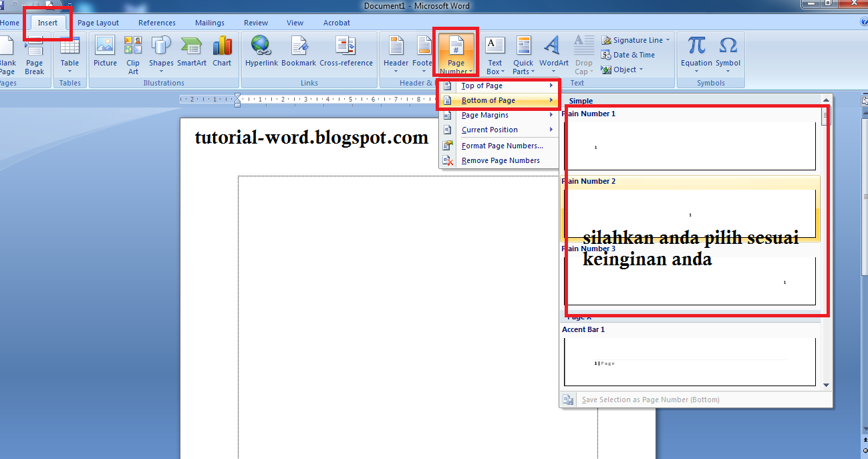Viewport: 868px width, 459px height.
Task: Click the gallery scrollbar up arrow
Action: [826, 101]
